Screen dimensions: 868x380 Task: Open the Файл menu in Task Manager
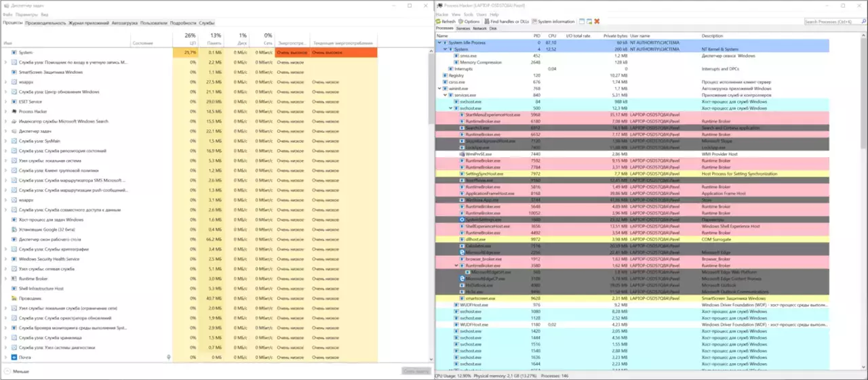pyautogui.click(x=7, y=14)
